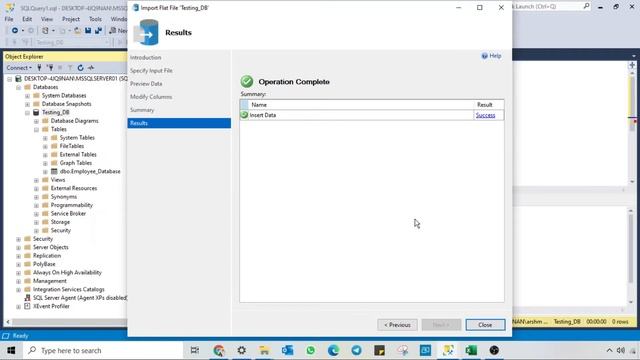This screenshot has width=640, height=360.
Task: Click the Connect Object Explorer plug icon
Action: coord(39,68)
